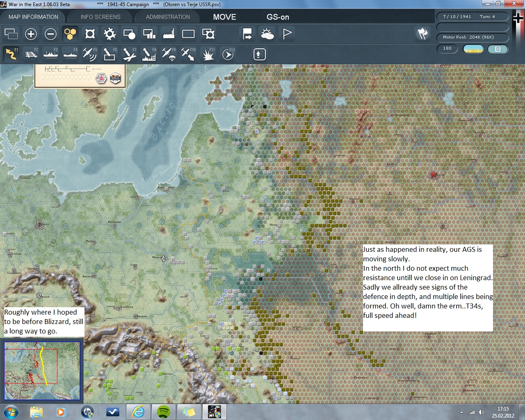The image size is (525, 420).
Task: Click the upload arrow box button
Action: coord(259,54)
